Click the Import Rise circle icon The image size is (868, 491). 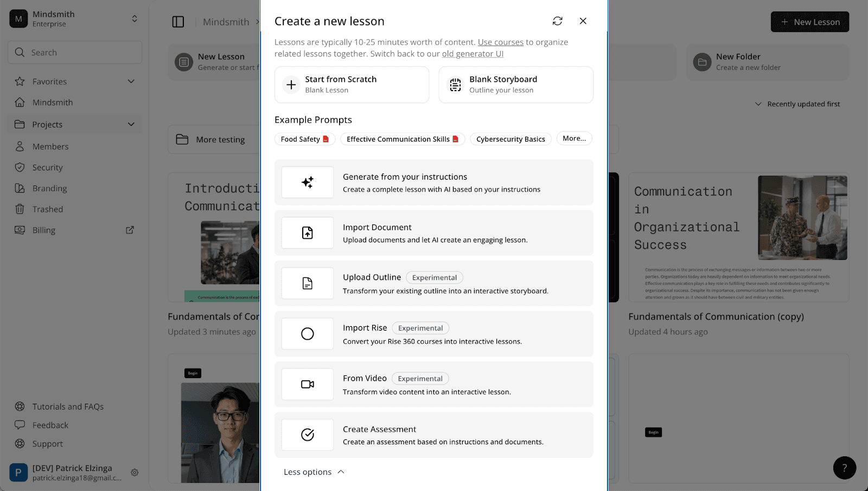coord(308,334)
